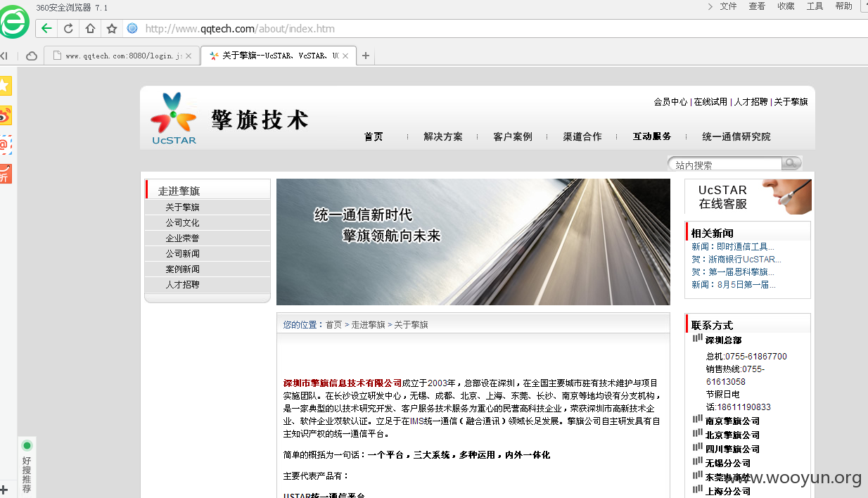The width and height of the screenshot is (868, 498).
Task: Open the 收藏 menu
Action: [x=786, y=6]
